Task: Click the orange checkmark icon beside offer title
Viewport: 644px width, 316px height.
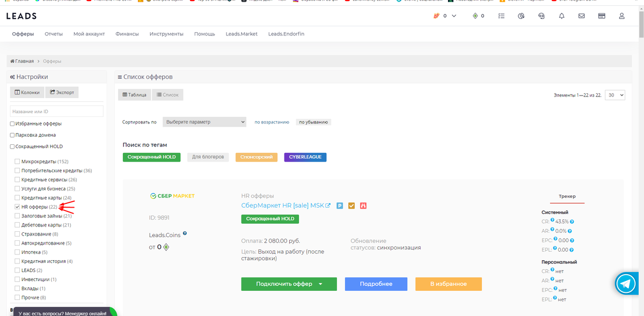Action: [352, 205]
